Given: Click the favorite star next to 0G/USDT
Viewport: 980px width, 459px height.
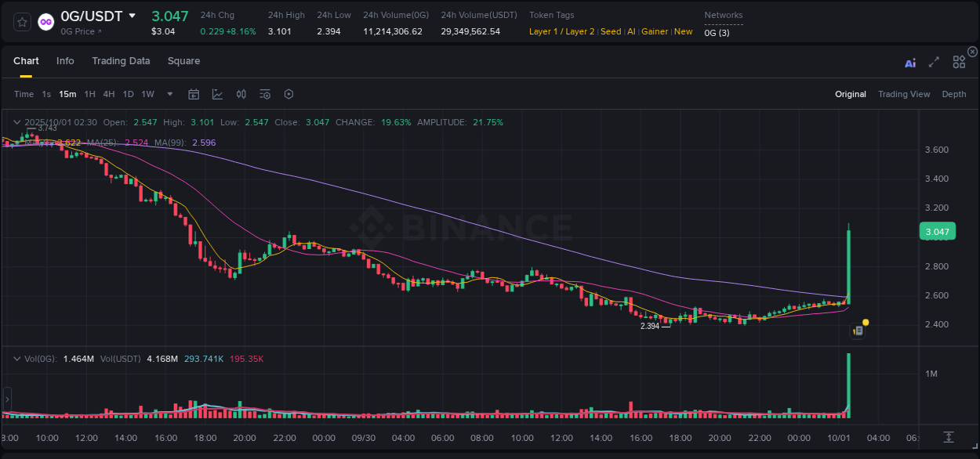Looking at the screenshot, I should [21, 21].
